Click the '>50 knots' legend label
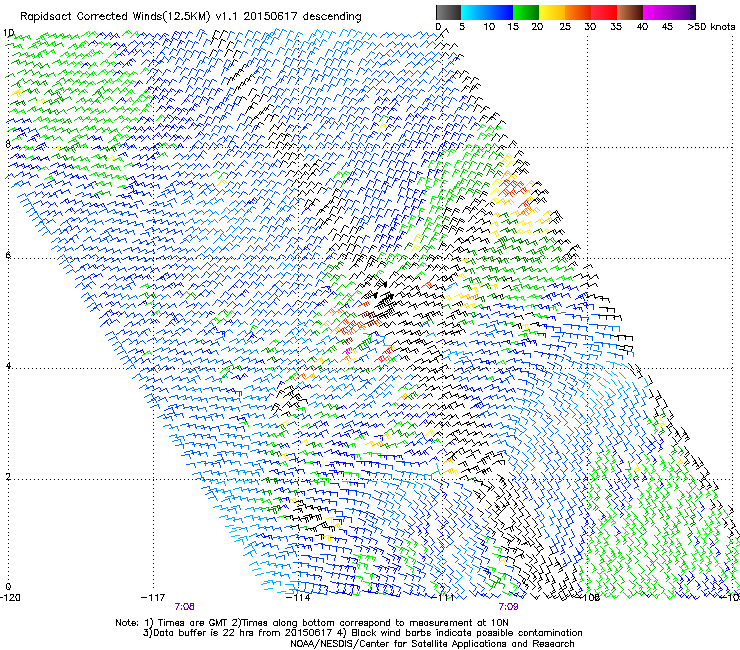The width and height of the screenshot is (740, 650). pos(711,27)
